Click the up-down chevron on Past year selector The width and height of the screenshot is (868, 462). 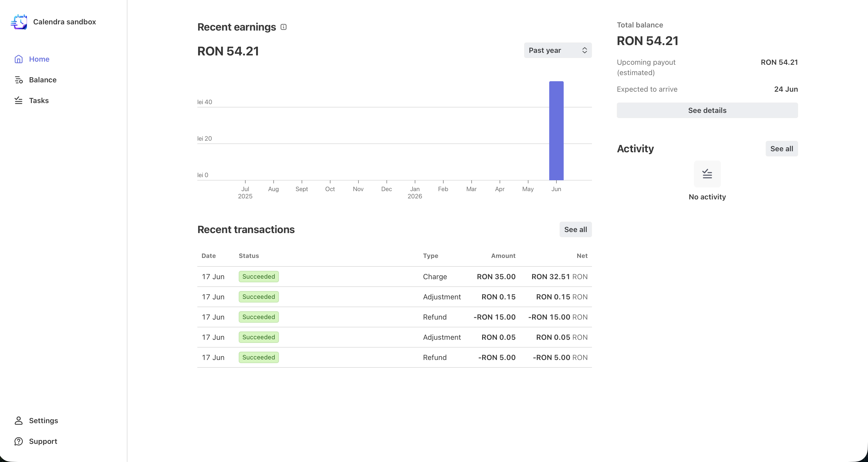[585, 50]
